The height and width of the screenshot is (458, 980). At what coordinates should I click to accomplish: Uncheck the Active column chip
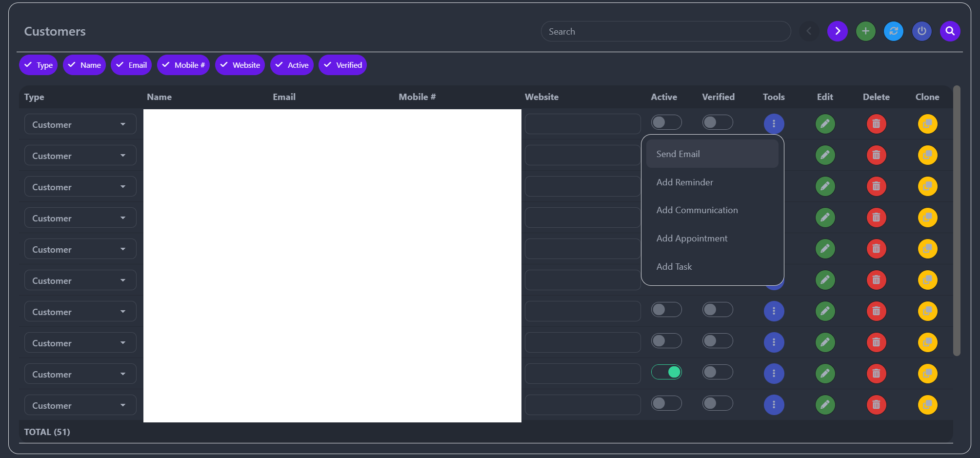point(292,65)
